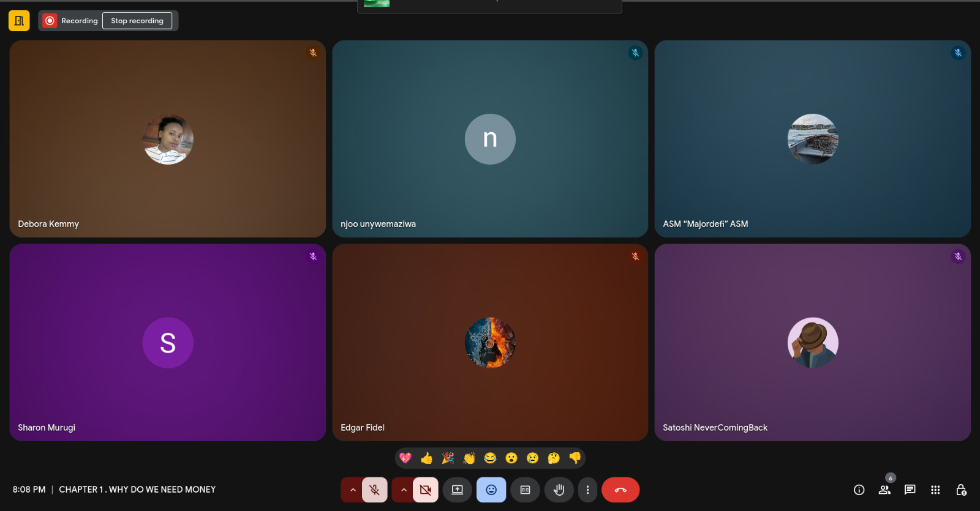The width and height of the screenshot is (980, 511).
Task: Toggle the camera on/off button
Action: [x=426, y=490]
